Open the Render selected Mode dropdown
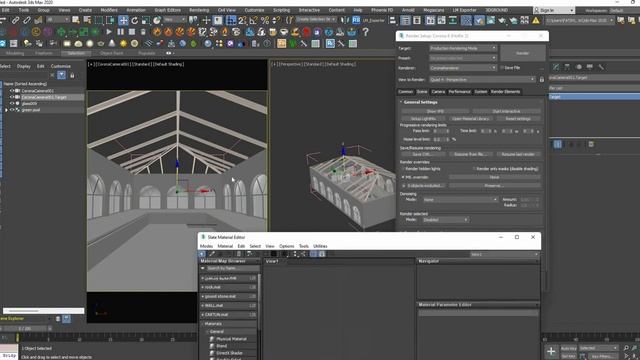The height and width of the screenshot is (360, 640). [445, 220]
